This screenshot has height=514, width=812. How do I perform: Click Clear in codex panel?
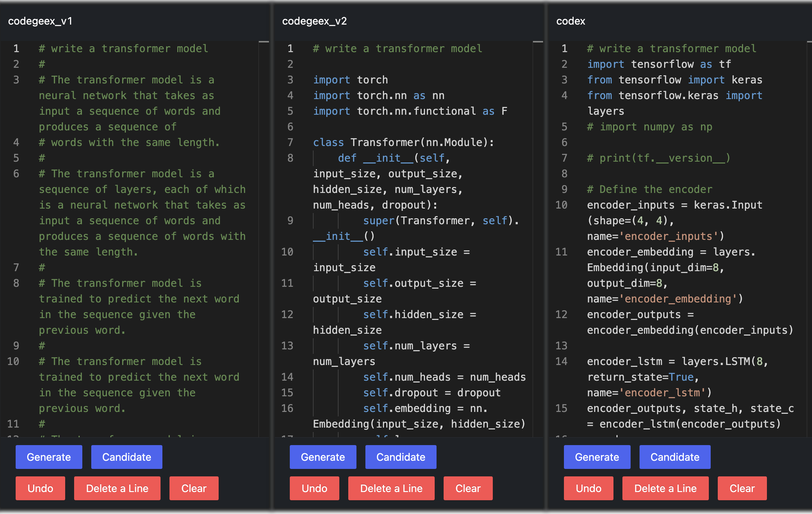tap(742, 488)
